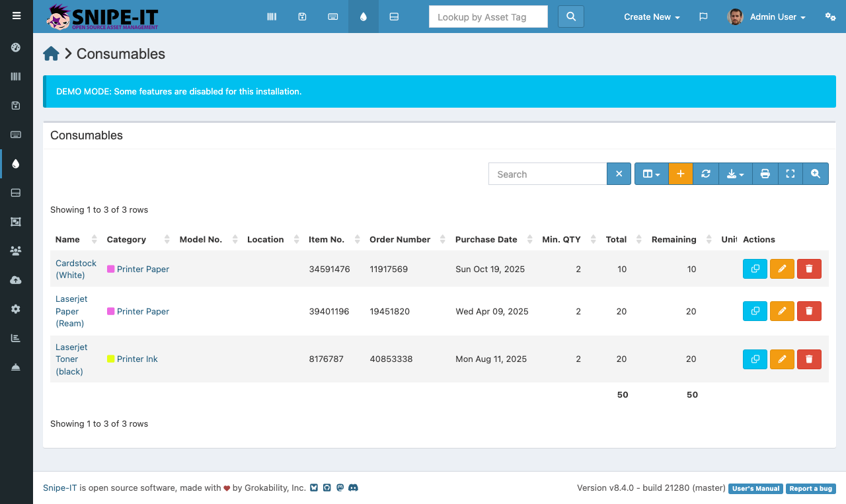Image resolution: width=846 pixels, height=504 pixels.
Task: Open admin settings gears in top-right
Action: (x=831, y=17)
